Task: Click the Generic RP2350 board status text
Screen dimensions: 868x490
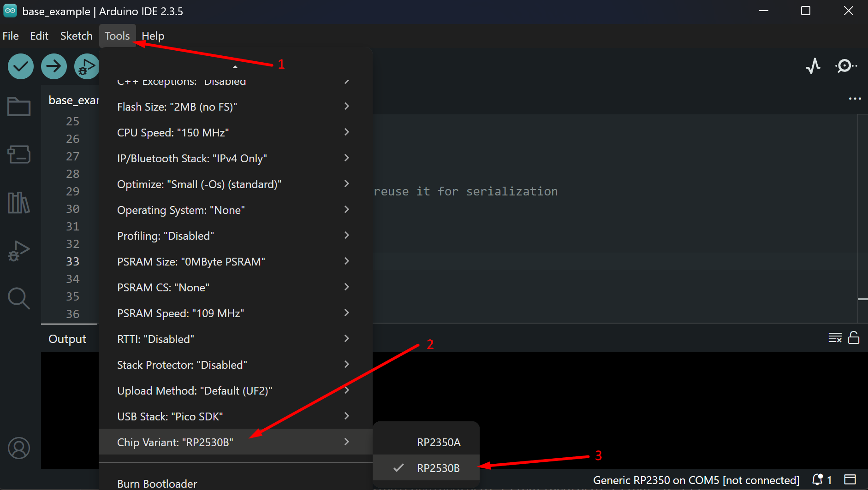Action: click(x=696, y=480)
